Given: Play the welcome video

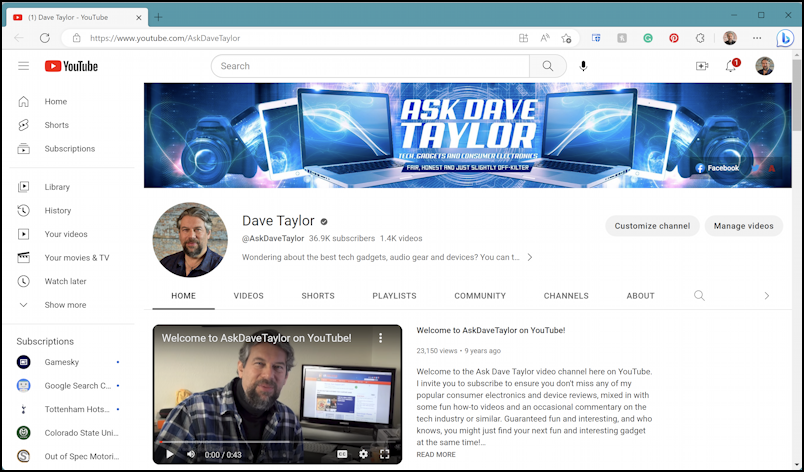Looking at the screenshot, I should pyautogui.click(x=170, y=454).
